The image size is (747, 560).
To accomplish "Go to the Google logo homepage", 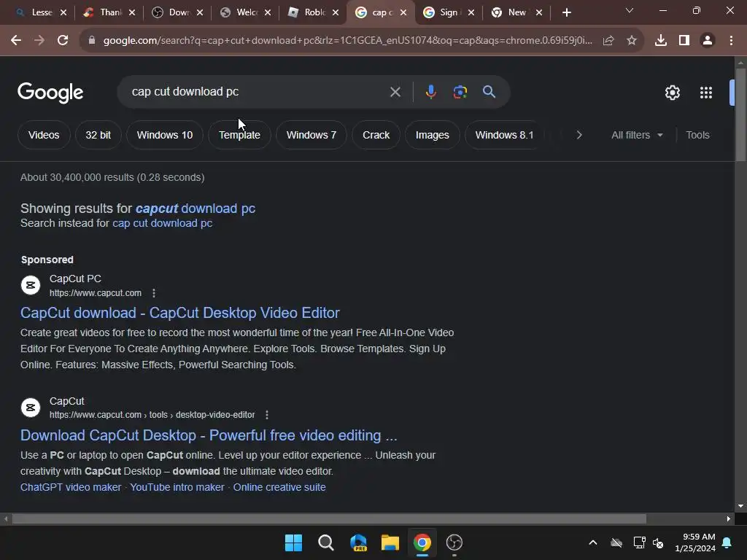I will coord(50,93).
